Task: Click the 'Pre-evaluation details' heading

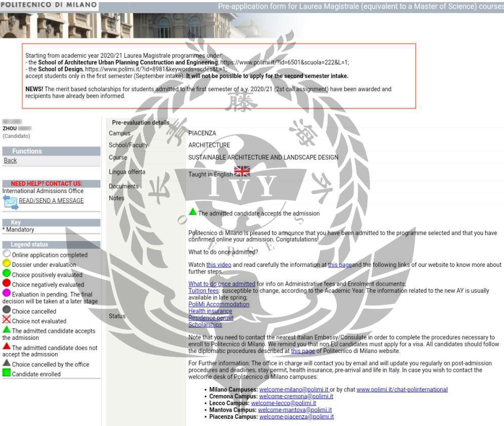Action: (140, 123)
